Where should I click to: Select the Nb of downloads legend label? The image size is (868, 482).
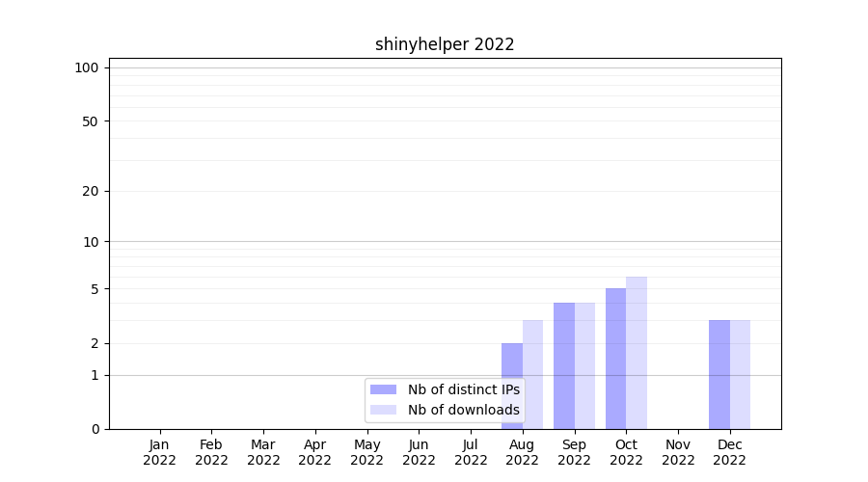coord(463,410)
